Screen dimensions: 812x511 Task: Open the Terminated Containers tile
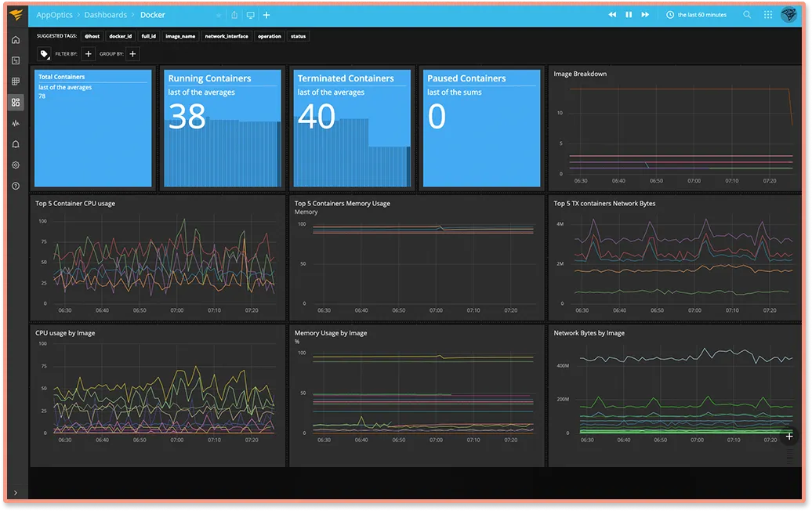click(352, 129)
